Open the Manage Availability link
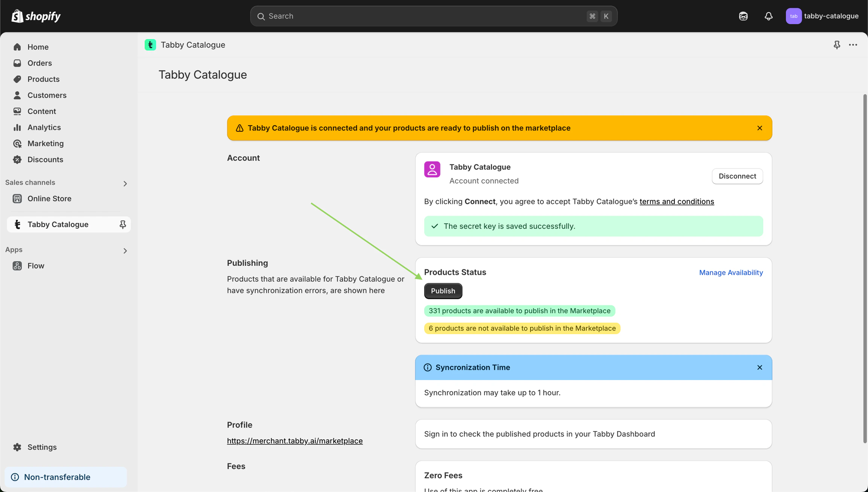 tap(730, 272)
